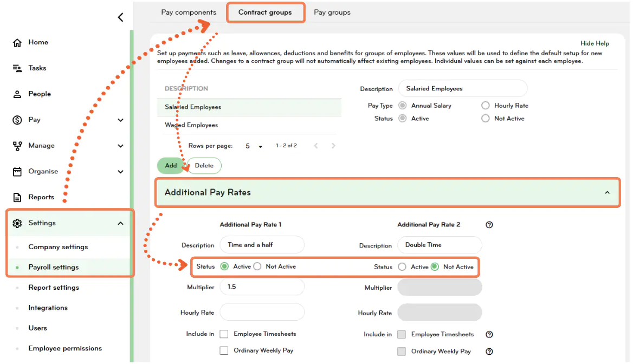Open the Home section icon
The image size is (633, 364).
(x=16, y=42)
